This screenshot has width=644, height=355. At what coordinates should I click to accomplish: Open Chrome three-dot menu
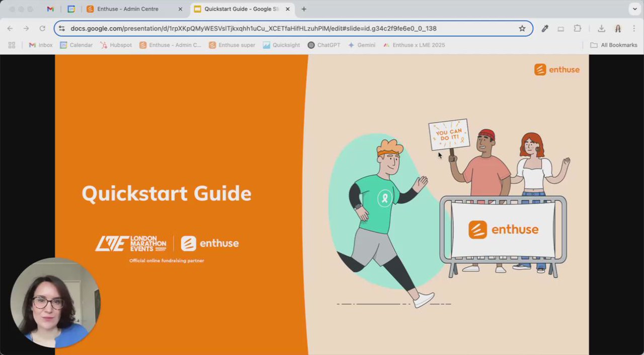pyautogui.click(x=634, y=29)
